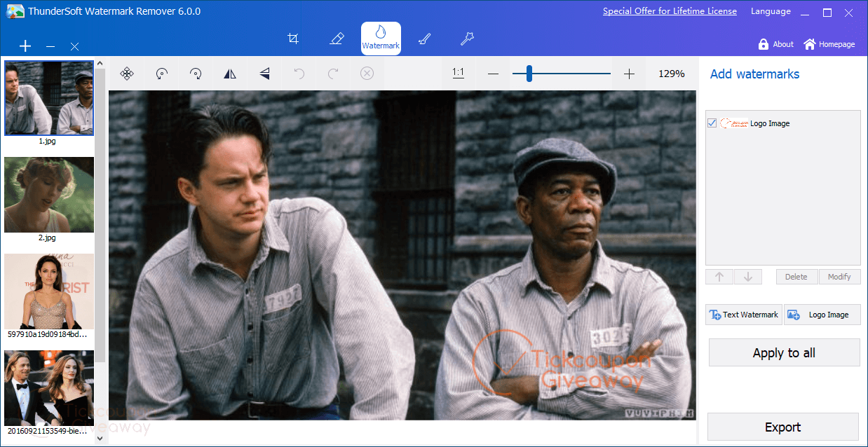Click the Undo arrow icon
This screenshot has width=868, height=447.
click(299, 74)
